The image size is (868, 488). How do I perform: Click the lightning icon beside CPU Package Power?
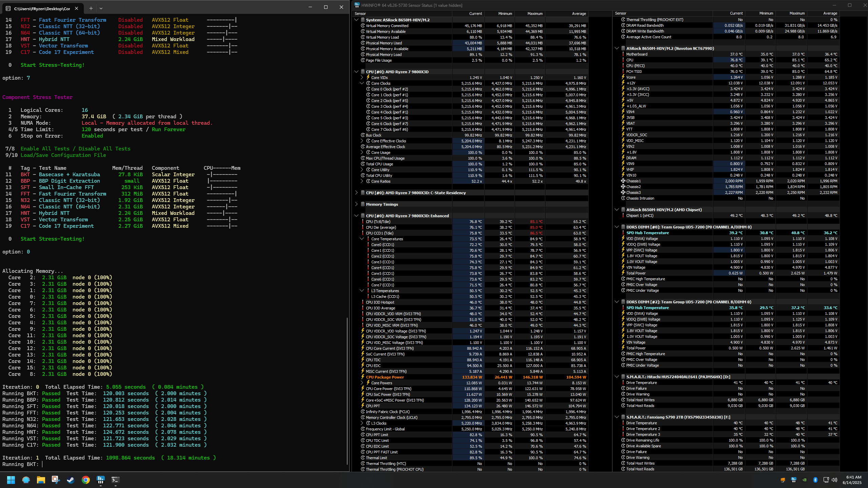click(362, 377)
